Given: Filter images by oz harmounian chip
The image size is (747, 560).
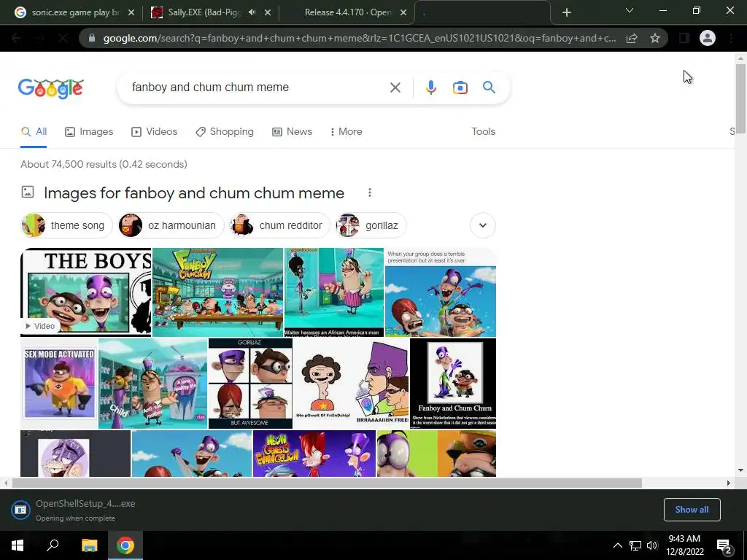Looking at the screenshot, I should [x=171, y=225].
